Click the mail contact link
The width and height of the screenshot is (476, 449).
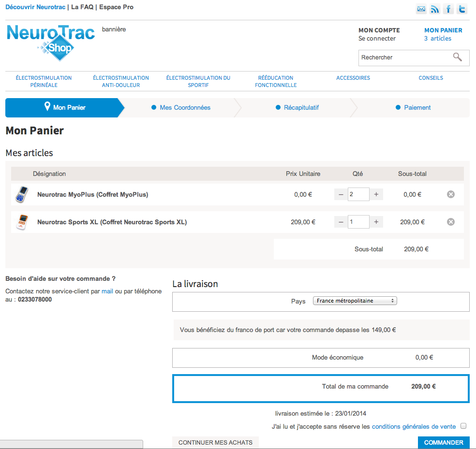pyautogui.click(x=107, y=291)
